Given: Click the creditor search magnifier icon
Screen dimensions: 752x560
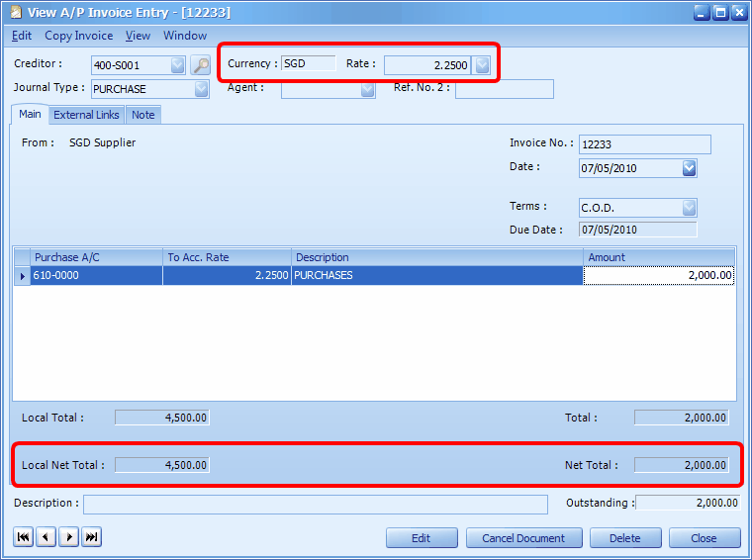Looking at the screenshot, I should 201,65.
